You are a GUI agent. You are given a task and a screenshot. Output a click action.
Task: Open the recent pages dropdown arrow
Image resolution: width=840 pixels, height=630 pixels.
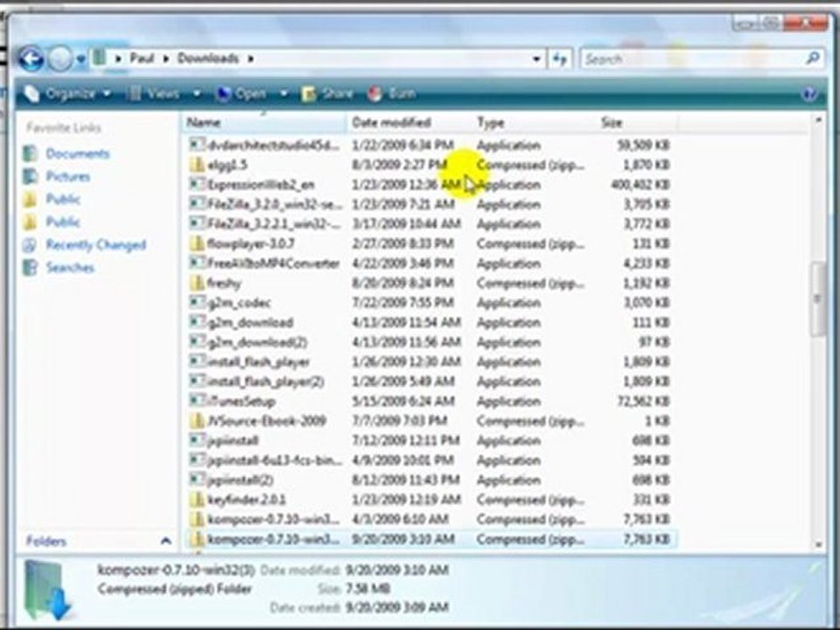coord(80,59)
